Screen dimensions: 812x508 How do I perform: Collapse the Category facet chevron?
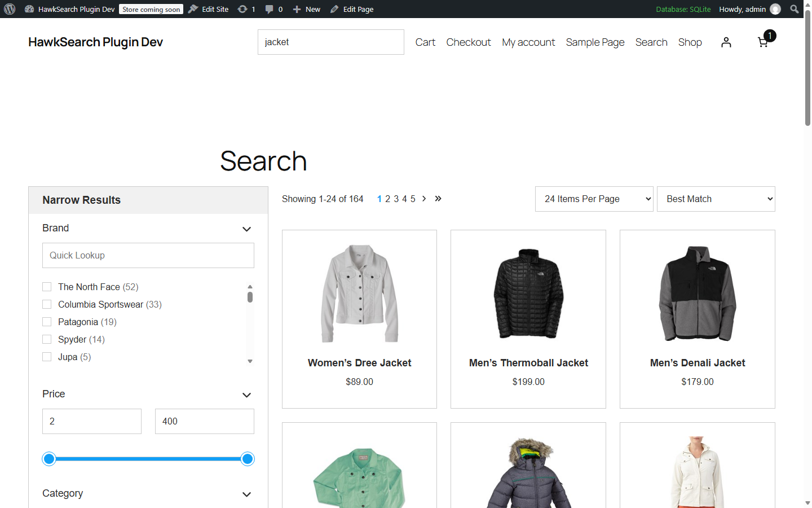point(246,494)
